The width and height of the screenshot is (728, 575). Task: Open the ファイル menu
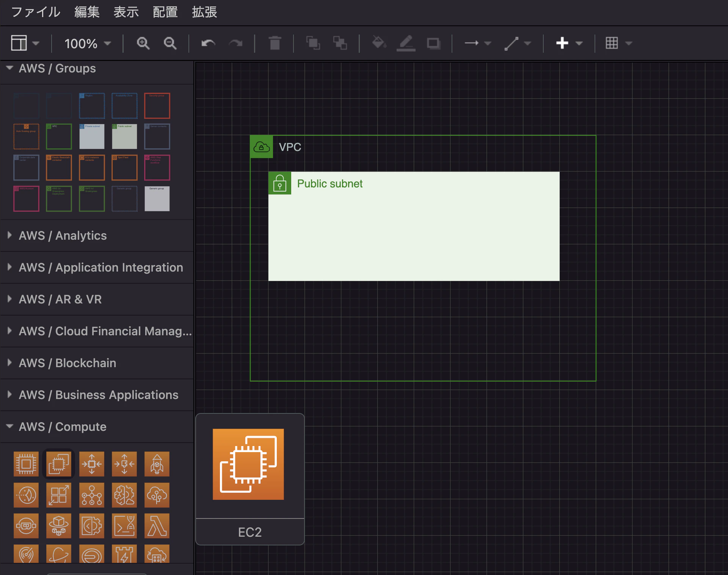click(x=36, y=12)
